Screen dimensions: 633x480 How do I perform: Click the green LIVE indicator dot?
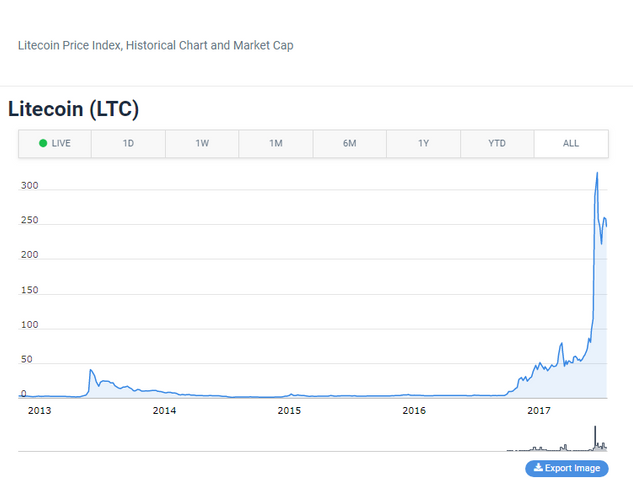(x=43, y=144)
